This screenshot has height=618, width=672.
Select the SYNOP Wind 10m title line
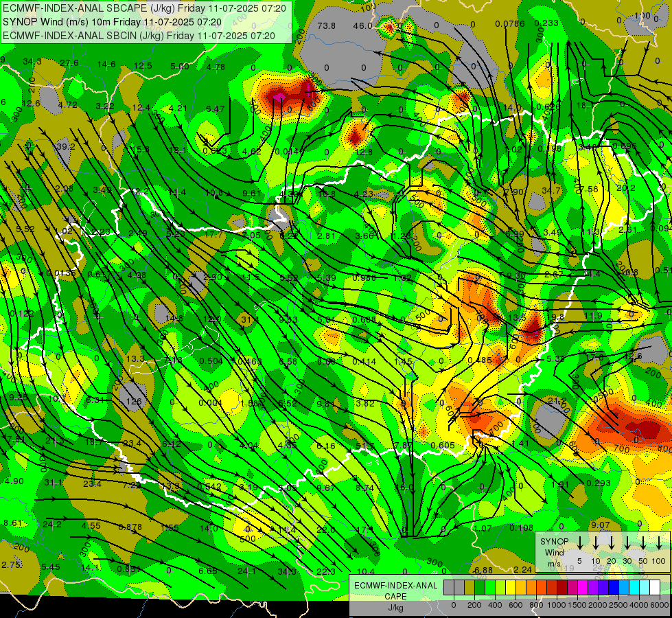click(x=112, y=22)
